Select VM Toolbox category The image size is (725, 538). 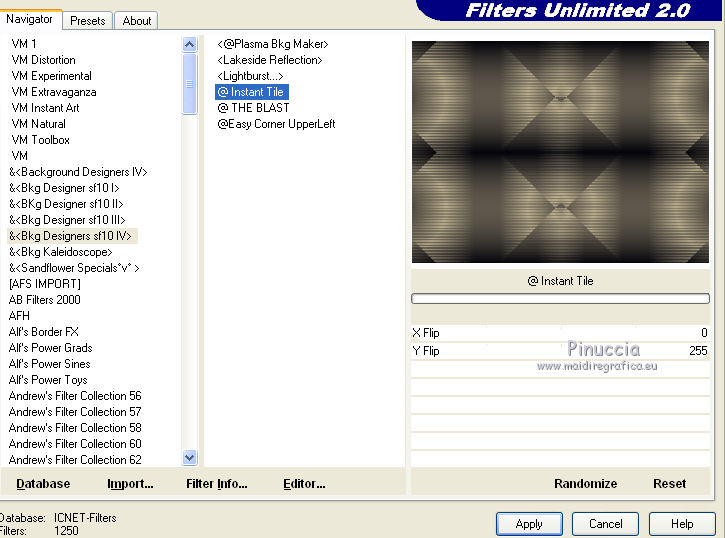(x=41, y=140)
